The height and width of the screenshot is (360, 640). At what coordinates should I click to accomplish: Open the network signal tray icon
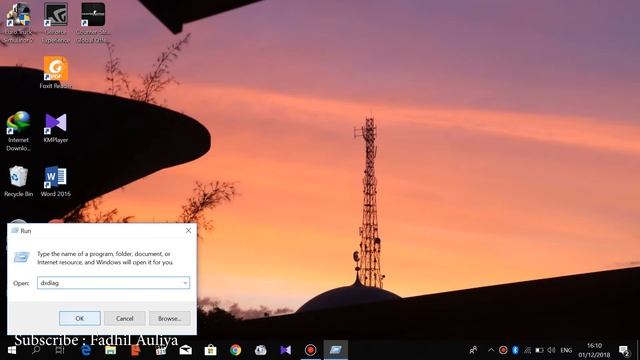[527, 350]
